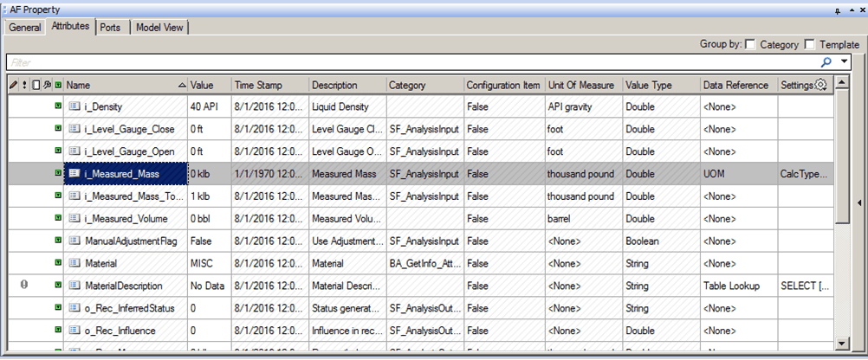Sort by the Description column header

[347, 85]
